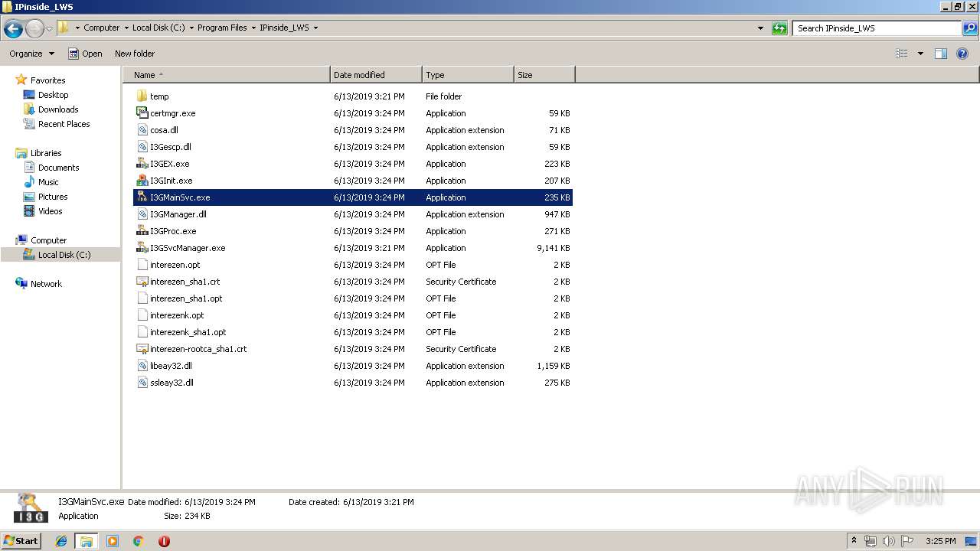
Task: Open the Media Player taskbar icon
Action: (x=113, y=541)
